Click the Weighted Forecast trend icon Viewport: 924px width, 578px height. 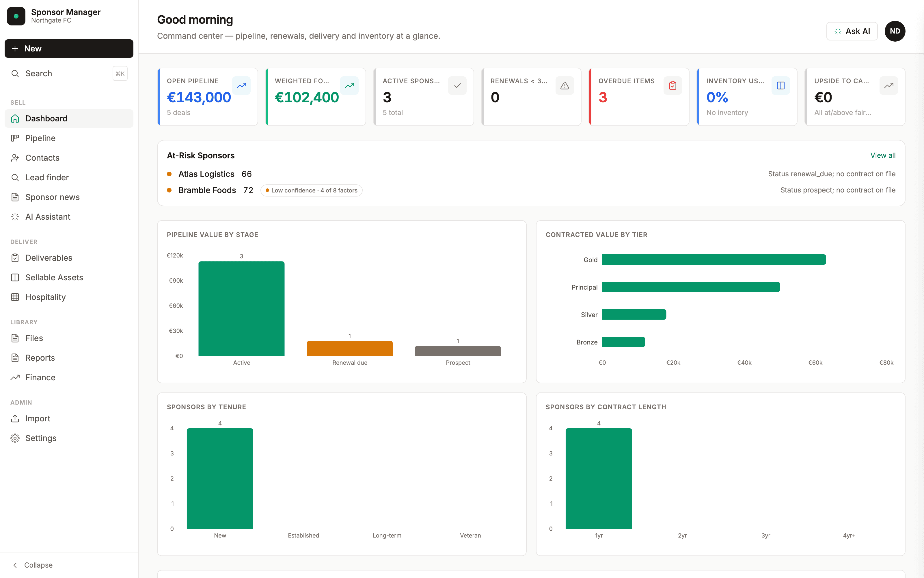click(x=349, y=86)
